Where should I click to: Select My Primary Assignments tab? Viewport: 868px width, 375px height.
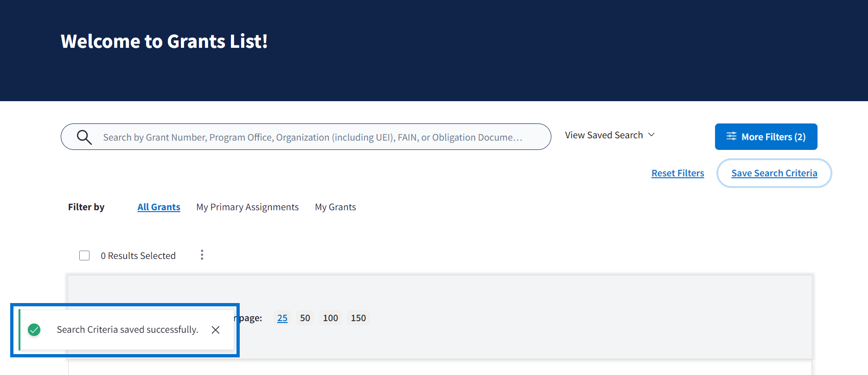[248, 207]
